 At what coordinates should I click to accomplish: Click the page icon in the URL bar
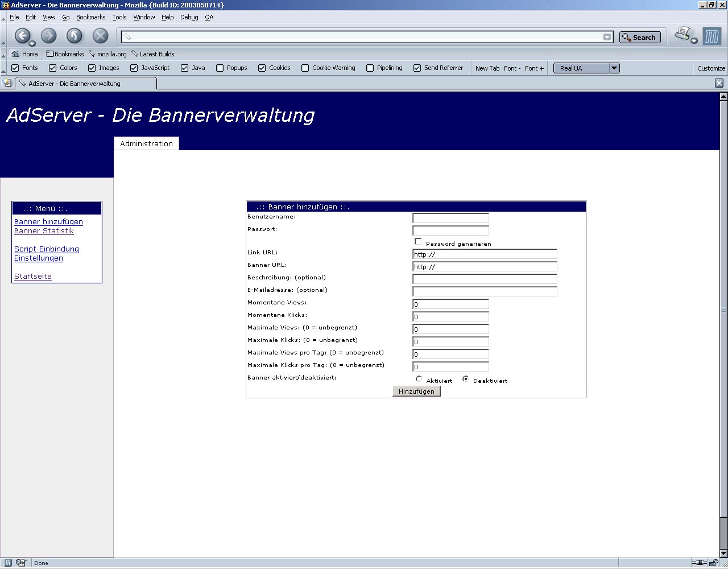click(128, 37)
